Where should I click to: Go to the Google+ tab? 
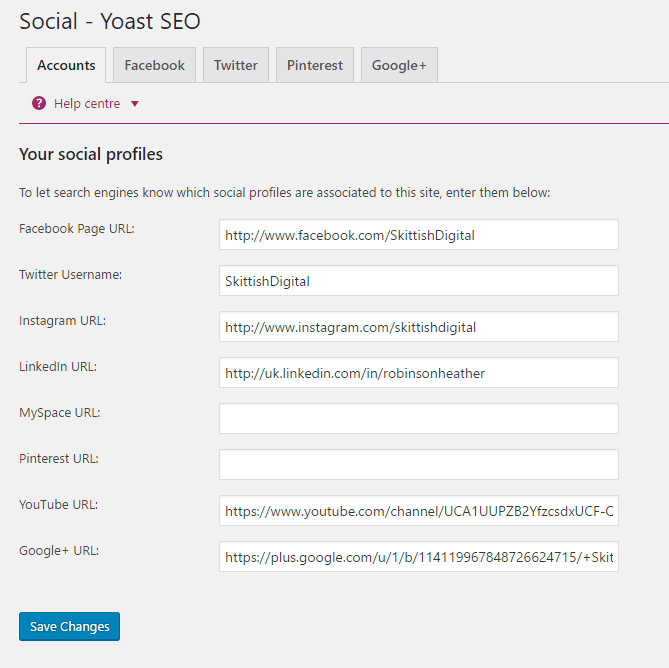pyautogui.click(x=399, y=65)
